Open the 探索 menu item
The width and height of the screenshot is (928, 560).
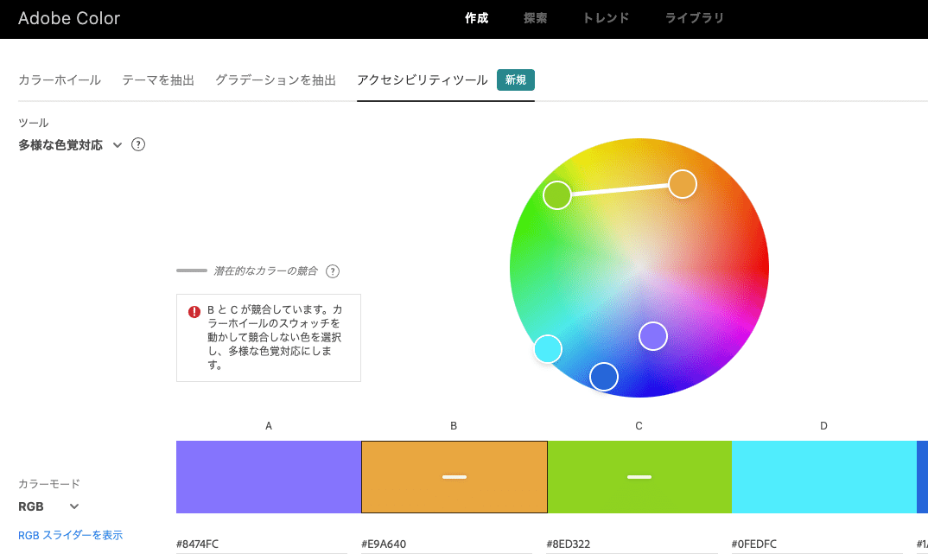[x=535, y=18]
